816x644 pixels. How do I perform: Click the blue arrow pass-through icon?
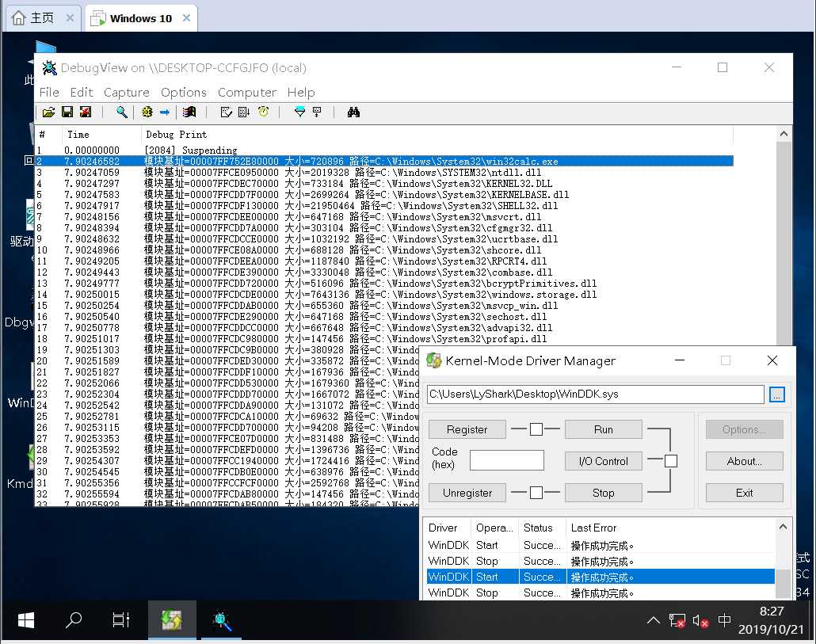[x=165, y=112]
